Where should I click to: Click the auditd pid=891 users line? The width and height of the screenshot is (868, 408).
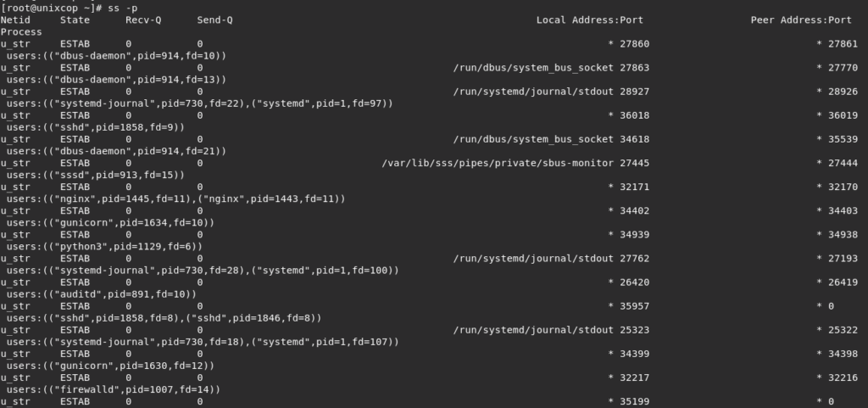(102, 294)
